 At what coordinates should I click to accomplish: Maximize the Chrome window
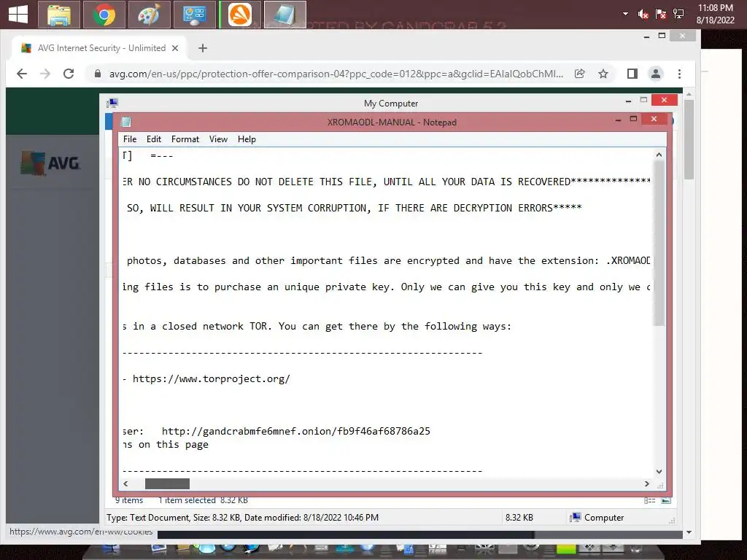662,36
